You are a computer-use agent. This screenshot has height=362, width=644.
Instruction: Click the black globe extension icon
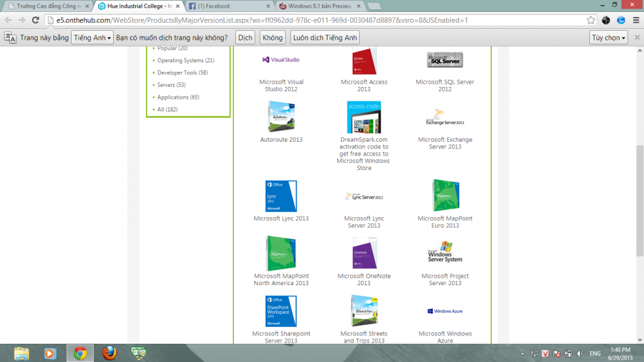click(606, 20)
